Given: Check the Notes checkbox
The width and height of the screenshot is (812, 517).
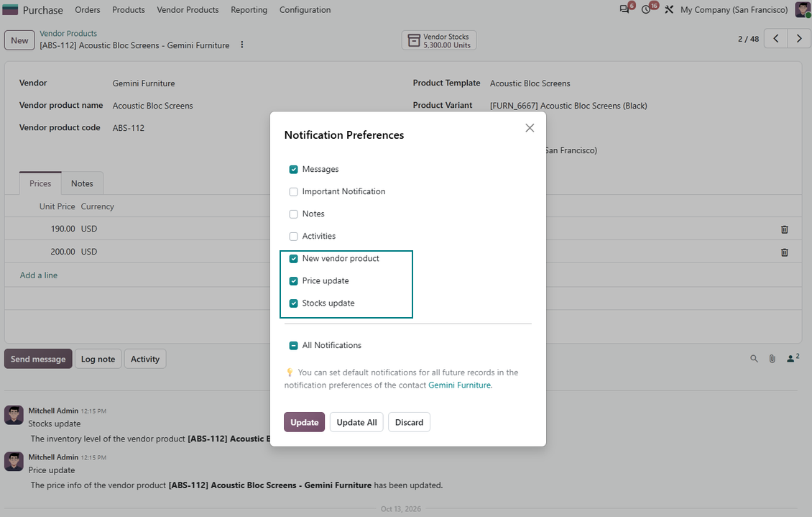Looking at the screenshot, I should pyautogui.click(x=294, y=214).
